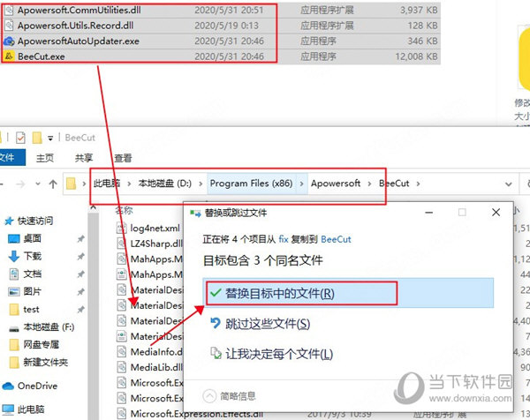Choose 跳过这些文件(S) option

(x=268, y=324)
